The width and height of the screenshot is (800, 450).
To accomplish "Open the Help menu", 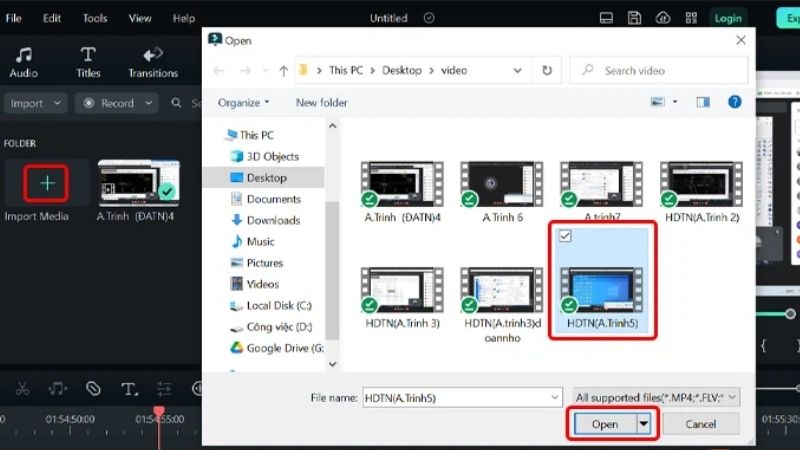I will click(184, 18).
